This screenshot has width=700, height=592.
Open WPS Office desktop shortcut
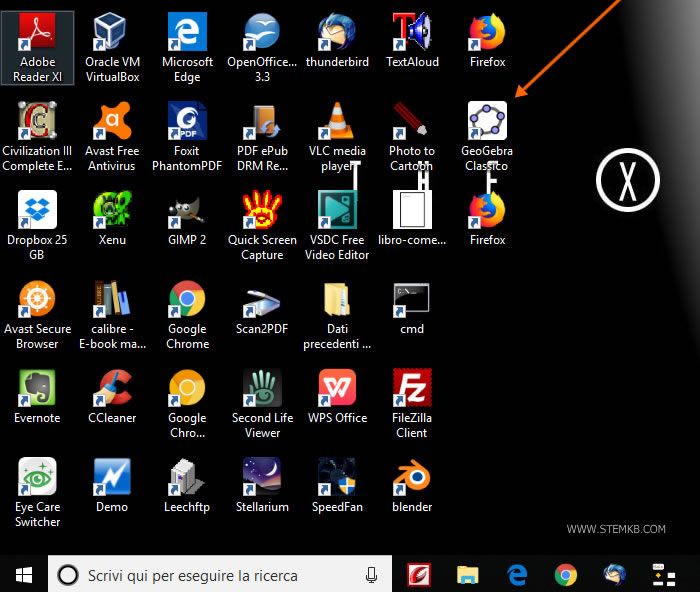pyautogui.click(x=337, y=396)
